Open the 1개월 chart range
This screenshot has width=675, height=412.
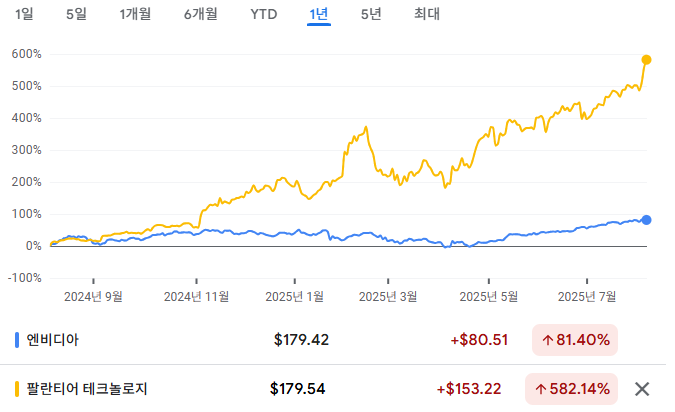pyautogui.click(x=135, y=14)
